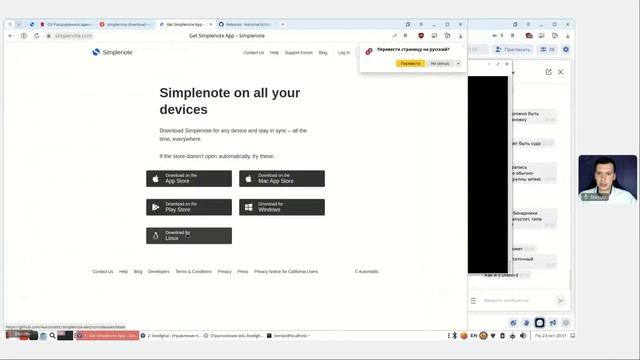
Task: Switch to the Get Simplenote App taskbar entry
Action: tap(108, 336)
